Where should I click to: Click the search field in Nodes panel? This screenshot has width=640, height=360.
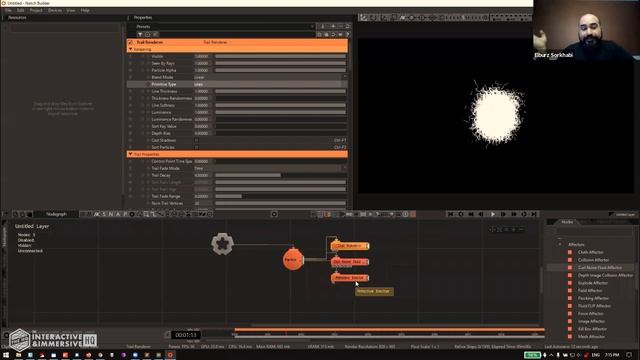[594, 231]
